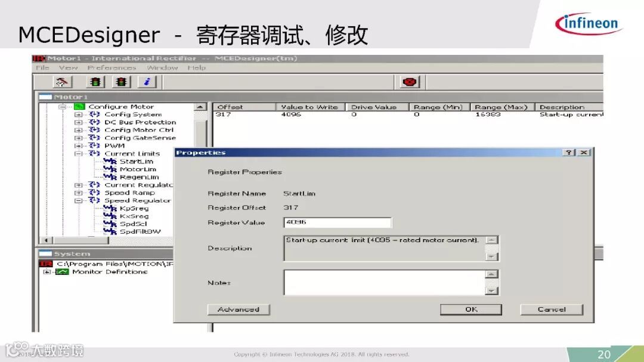
Task: Select the Current Limits tree label
Action: [x=132, y=154]
